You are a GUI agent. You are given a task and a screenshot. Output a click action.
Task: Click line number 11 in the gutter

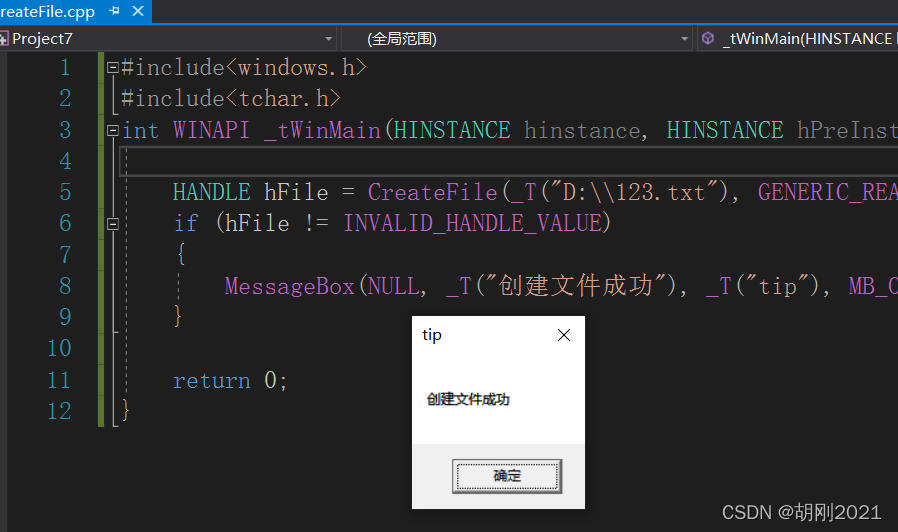pyautogui.click(x=58, y=380)
